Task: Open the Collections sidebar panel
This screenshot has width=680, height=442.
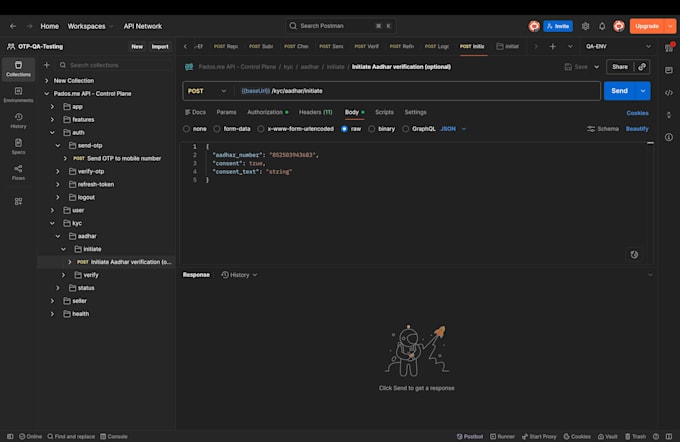Action: (18, 69)
